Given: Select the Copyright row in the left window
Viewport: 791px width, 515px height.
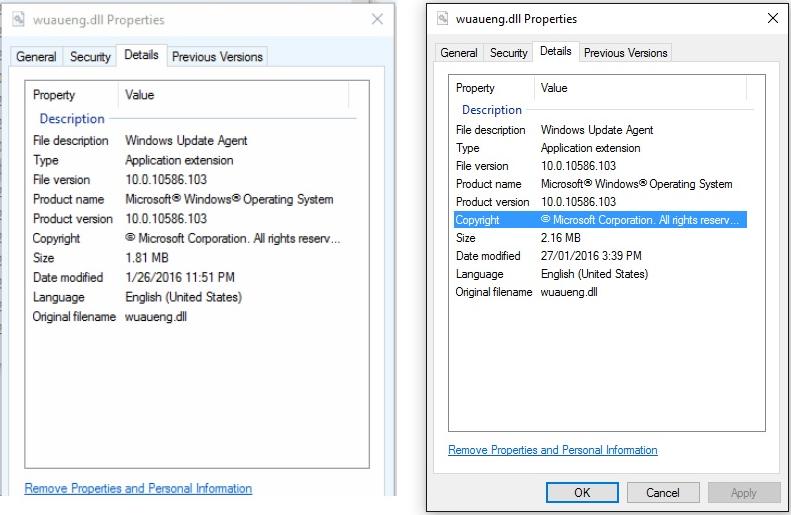Looking at the screenshot, I should click(x=187, y=238).
